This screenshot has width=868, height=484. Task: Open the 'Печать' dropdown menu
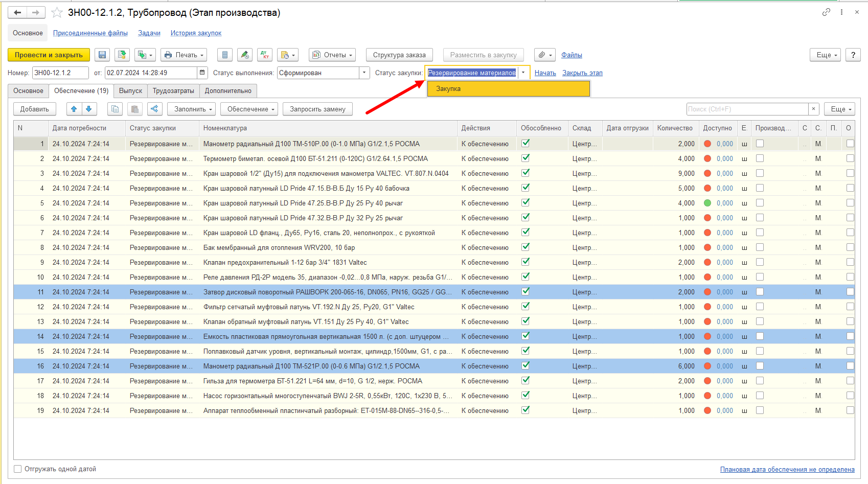tap(185, 55)
